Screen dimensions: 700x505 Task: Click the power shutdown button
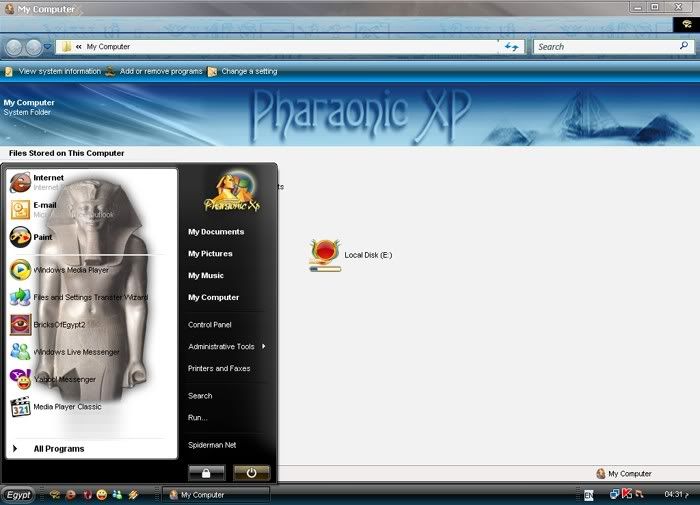252,473
